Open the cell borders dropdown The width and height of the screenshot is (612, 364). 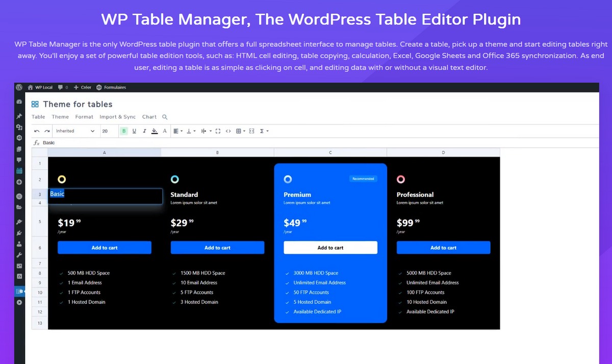coord(240,131)
